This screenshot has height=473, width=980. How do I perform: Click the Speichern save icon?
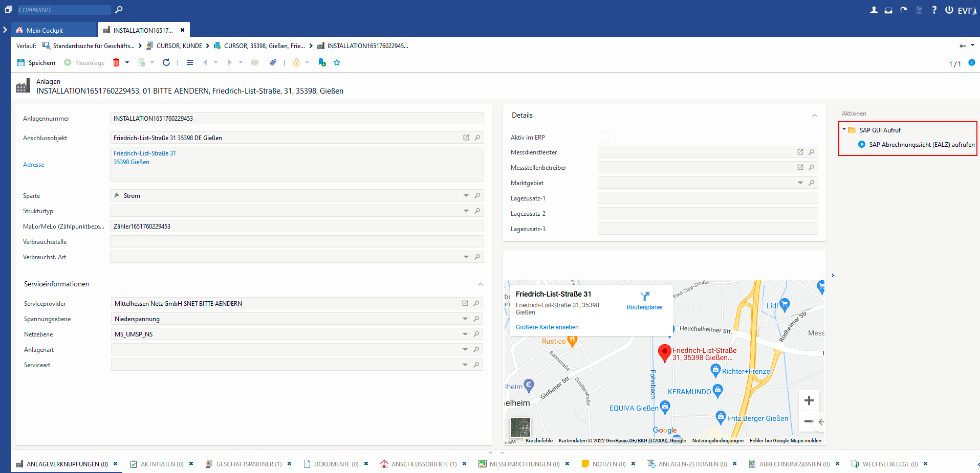(21, 62)
